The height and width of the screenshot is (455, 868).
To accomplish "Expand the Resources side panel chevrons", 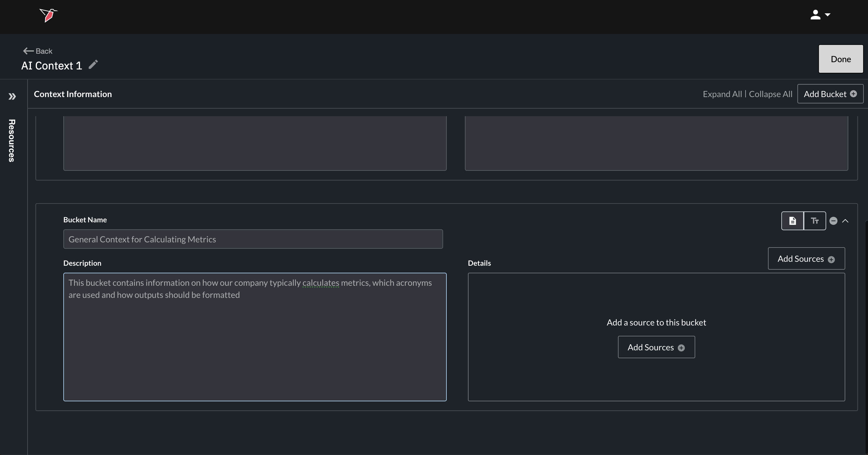I will click(12, 96).
